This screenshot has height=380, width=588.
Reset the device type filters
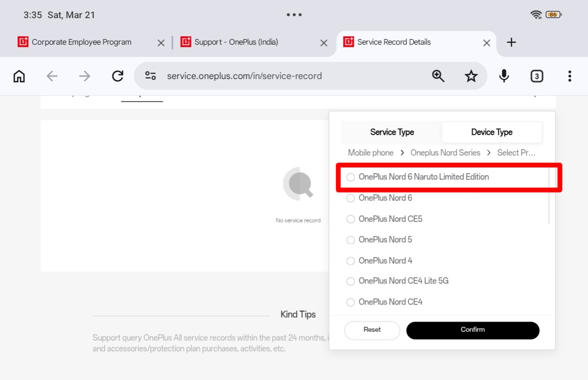click(x=372, y=330)
